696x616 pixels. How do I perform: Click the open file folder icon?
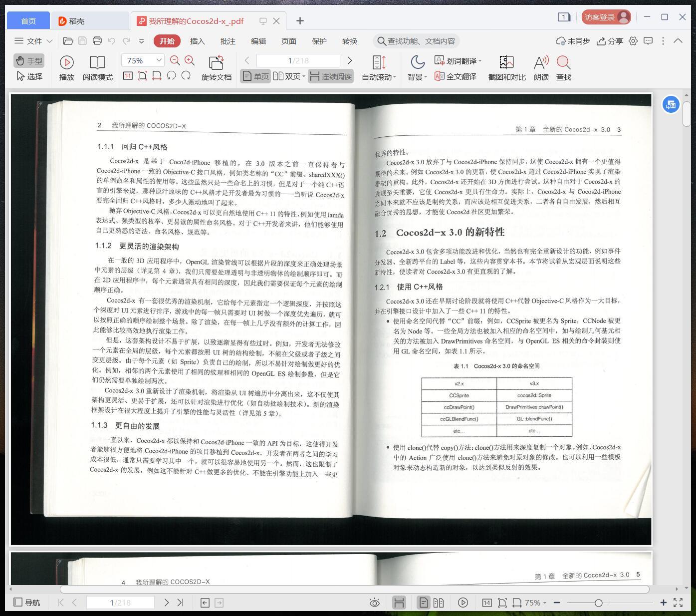click(x=68, y=41)
